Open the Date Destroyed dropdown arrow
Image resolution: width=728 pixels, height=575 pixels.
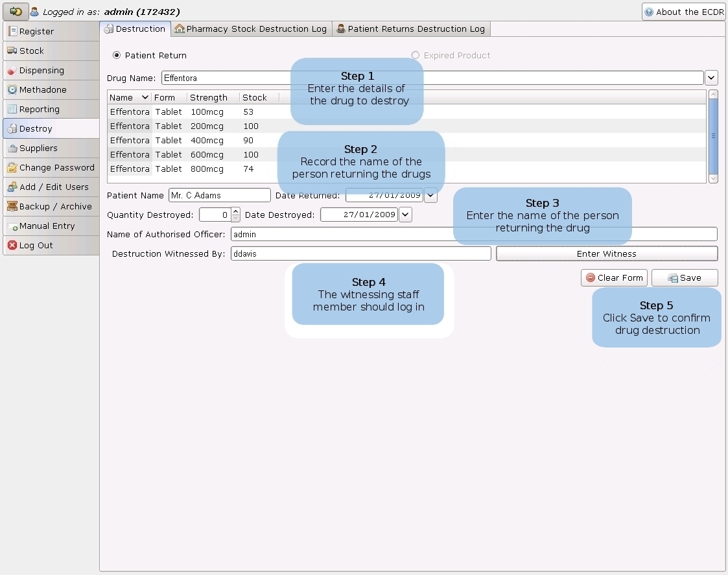point(405,215)
